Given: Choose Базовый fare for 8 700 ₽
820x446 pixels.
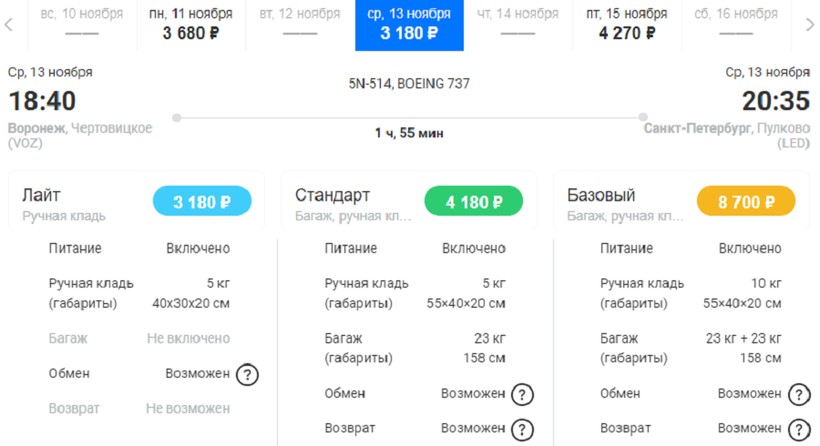Looking at the screenshot, I should [x=746, y=202].
